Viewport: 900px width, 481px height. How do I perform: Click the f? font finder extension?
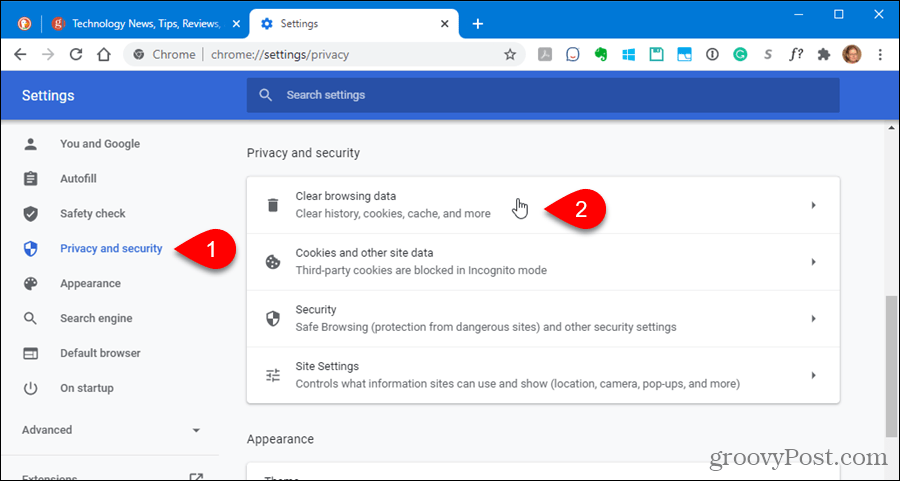[796, 55]
